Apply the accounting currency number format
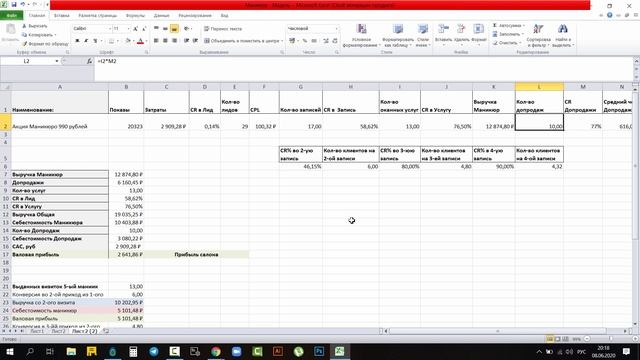 [293, 41]
